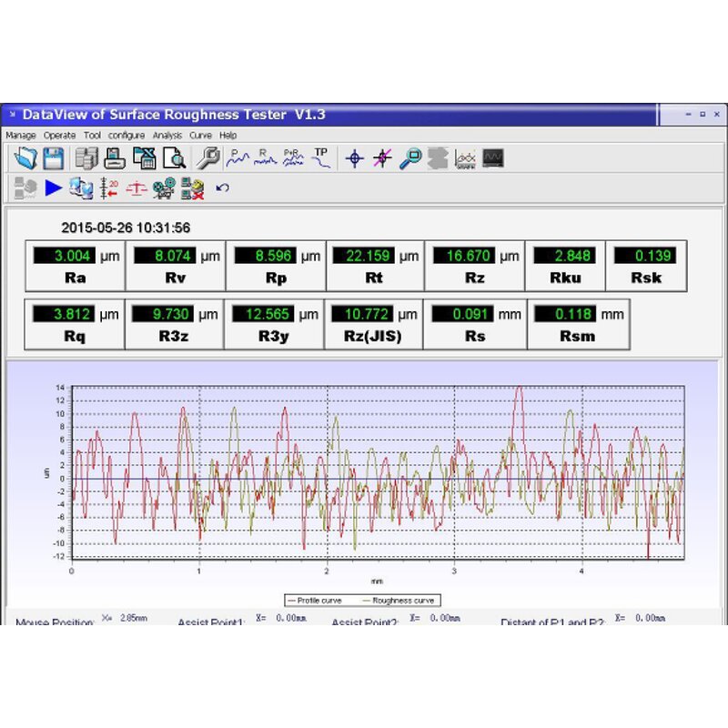Click the Ra value readout 3.004

65,256
